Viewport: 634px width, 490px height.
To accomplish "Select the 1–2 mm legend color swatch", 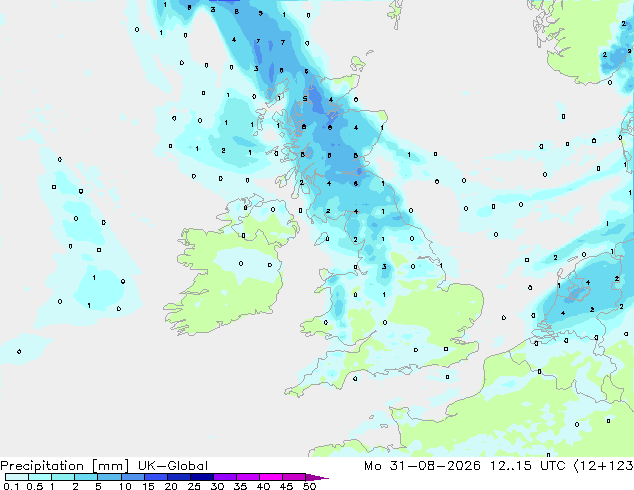I will tap(63, 477).
